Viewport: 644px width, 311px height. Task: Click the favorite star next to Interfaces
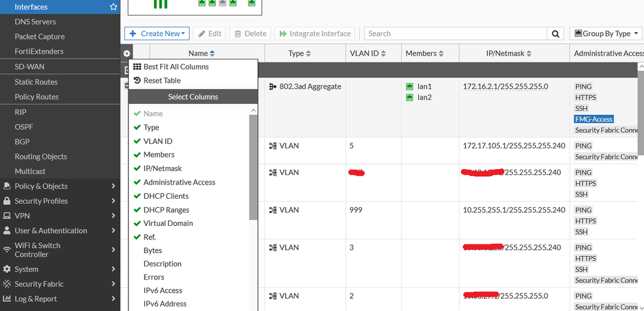tap(113, 7)
